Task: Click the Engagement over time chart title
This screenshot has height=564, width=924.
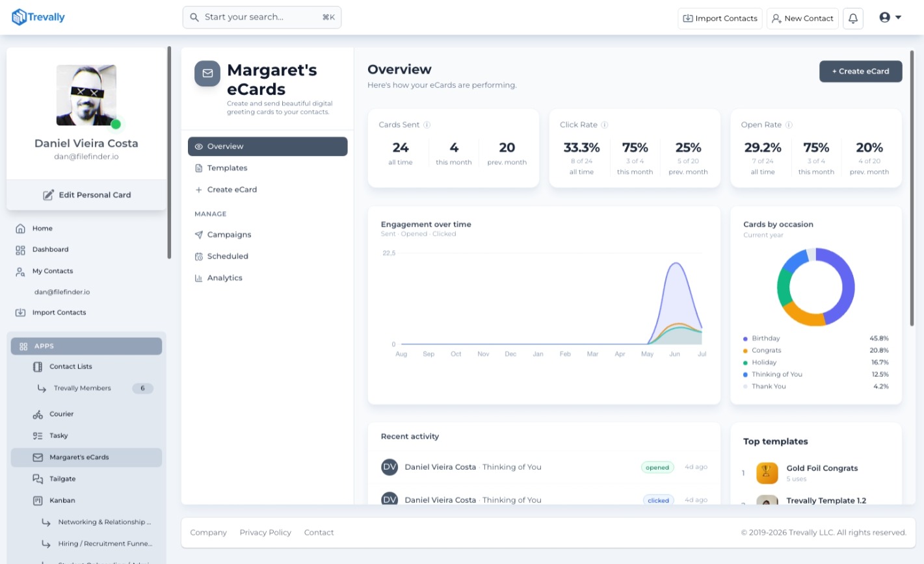Action: [x=426, y=224]
